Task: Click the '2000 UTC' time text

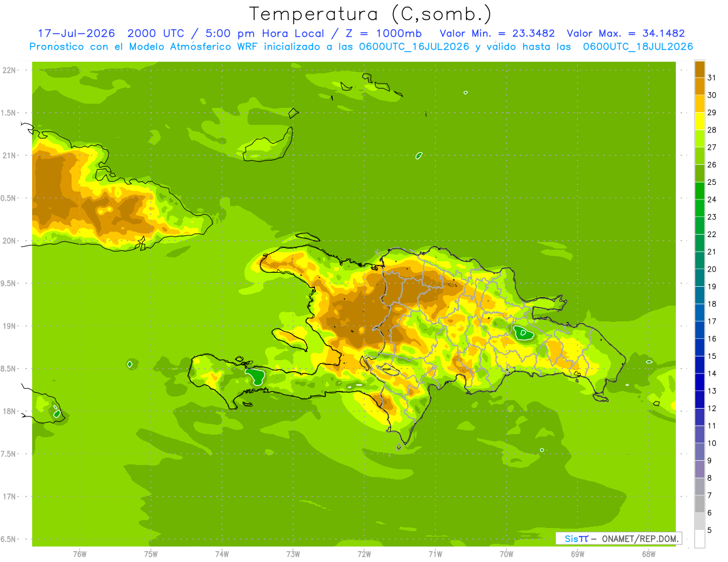Action: [157, 33]
